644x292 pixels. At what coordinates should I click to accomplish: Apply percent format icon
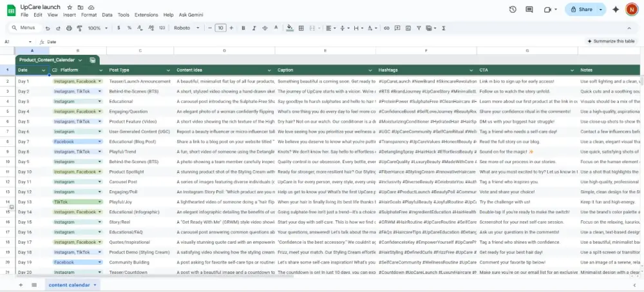(129, 28)
